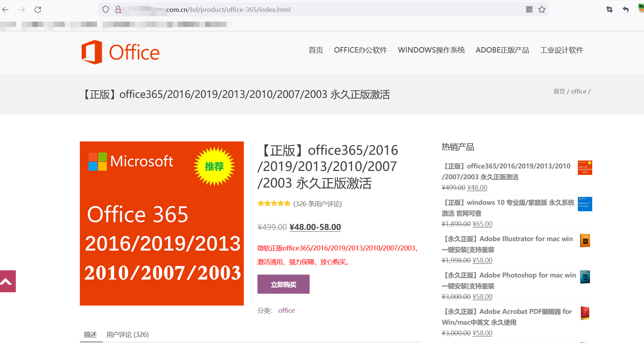Click the (326 条用户评论) reviews link
644x343 pixels.
click(318, 204)
